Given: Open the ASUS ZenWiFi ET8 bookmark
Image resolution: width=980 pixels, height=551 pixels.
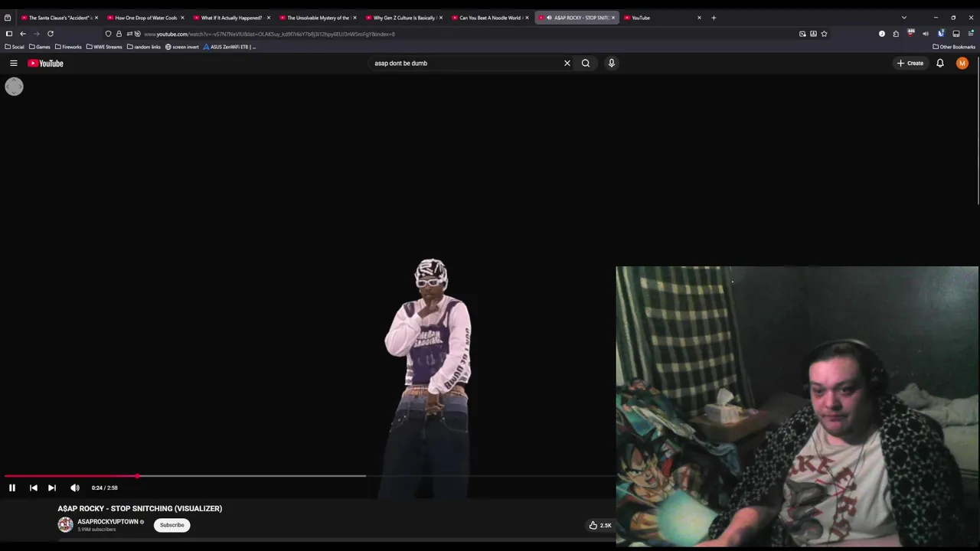Looking at the screenshot, I should (230, 47).
